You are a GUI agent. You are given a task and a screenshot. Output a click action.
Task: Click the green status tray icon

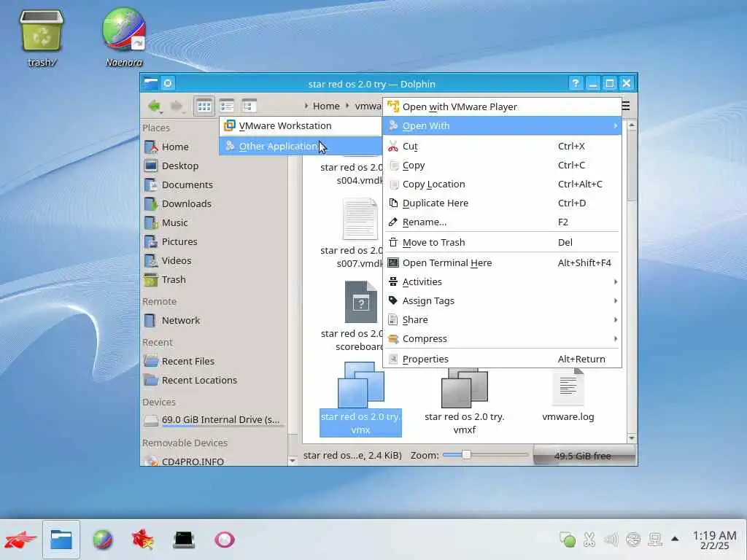click(x=568, y=539)
